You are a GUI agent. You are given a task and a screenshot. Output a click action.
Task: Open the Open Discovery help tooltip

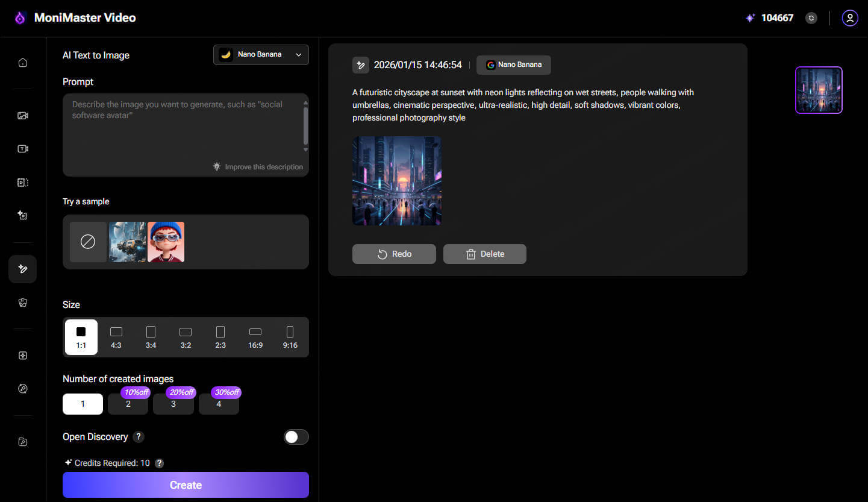coord(138,436)
